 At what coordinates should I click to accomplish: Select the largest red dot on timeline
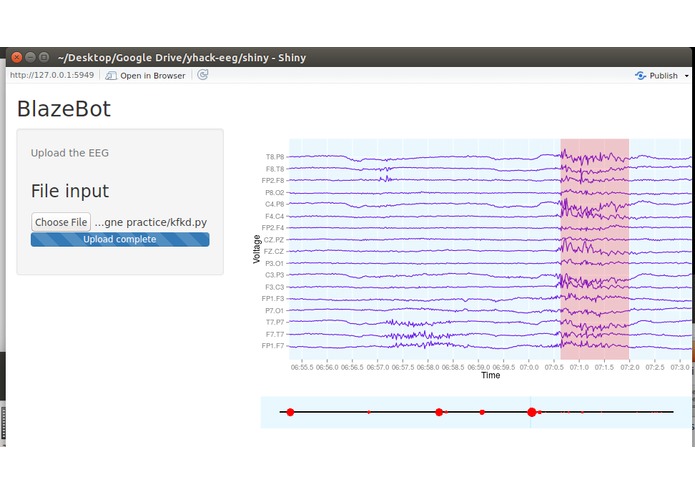tap(532, 412)
